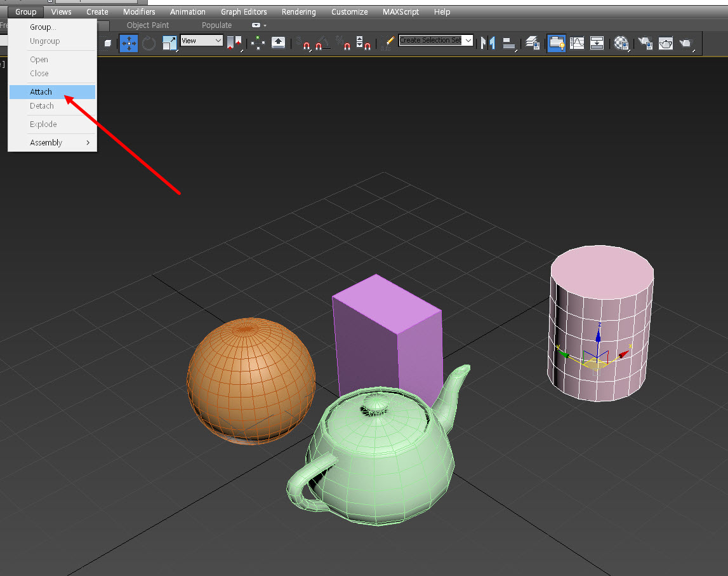The height and width of the screenshot is (576, 728).
Task: Open the Rendering menu
Action: (x=298, y=11)
